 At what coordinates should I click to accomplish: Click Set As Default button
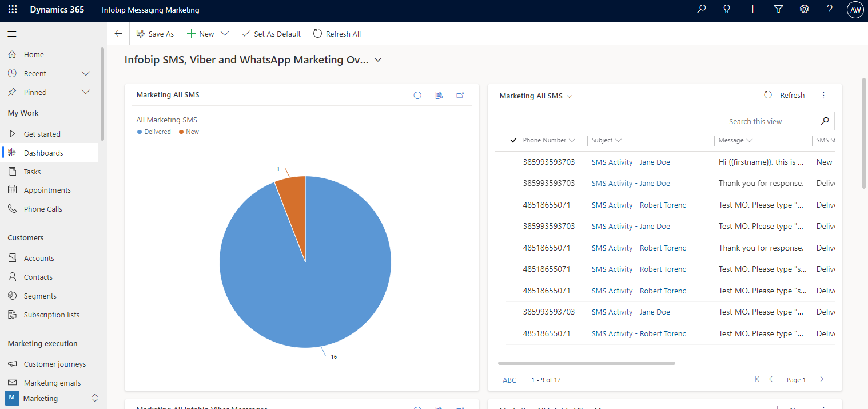pyautogui.click(x=271, y=34)
